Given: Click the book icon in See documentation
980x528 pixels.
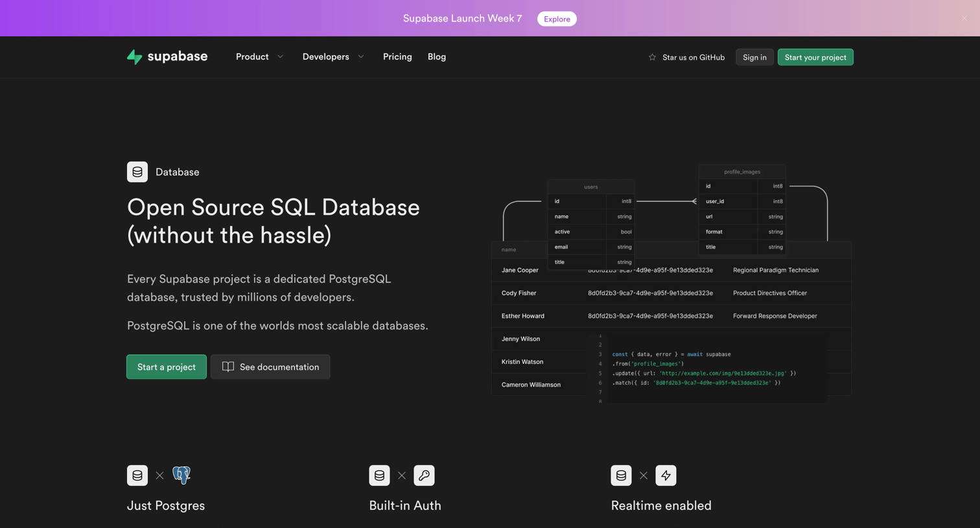Looking at the screenshot, I should click(228, 366).
